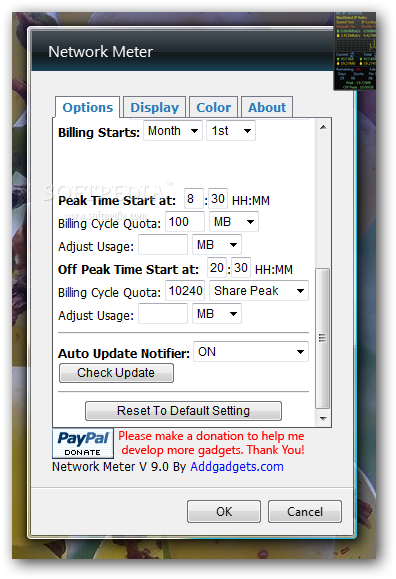Open the Addgadgets.com link

237,466
